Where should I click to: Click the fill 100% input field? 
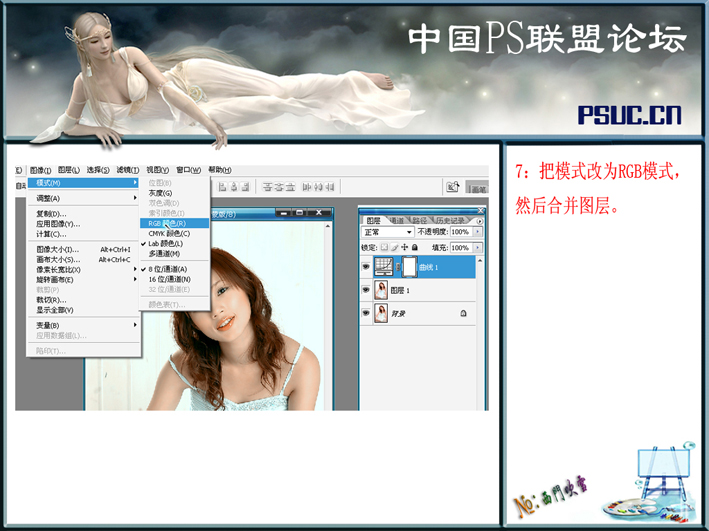[x=461, y=247]
